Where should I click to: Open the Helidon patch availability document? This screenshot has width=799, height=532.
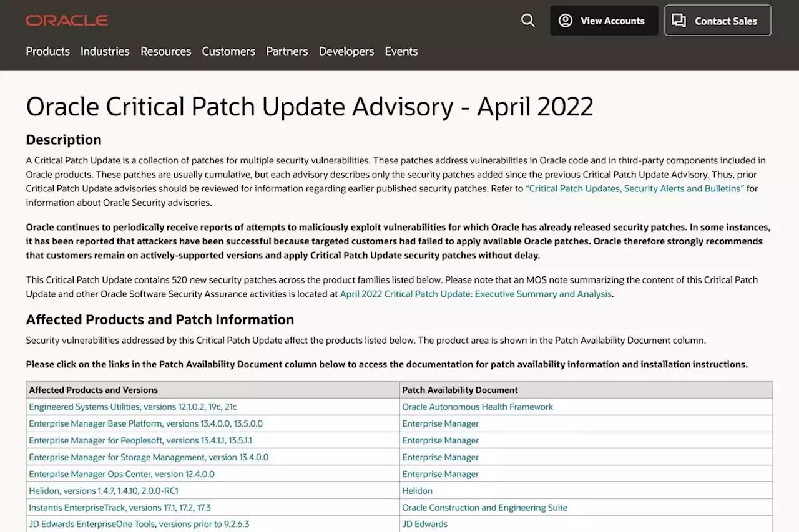[418, 491]
